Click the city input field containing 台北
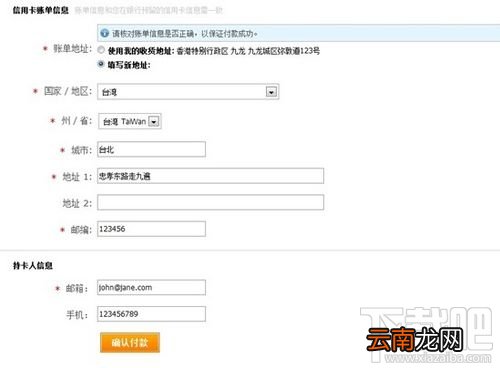The height and width of the screenshot is (368, 500). (151, 149)
